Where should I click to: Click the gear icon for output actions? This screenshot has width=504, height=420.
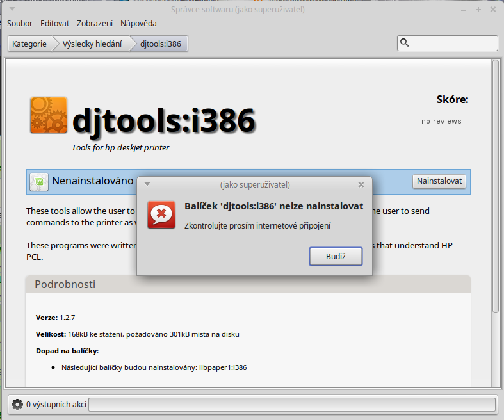point(17,405)
